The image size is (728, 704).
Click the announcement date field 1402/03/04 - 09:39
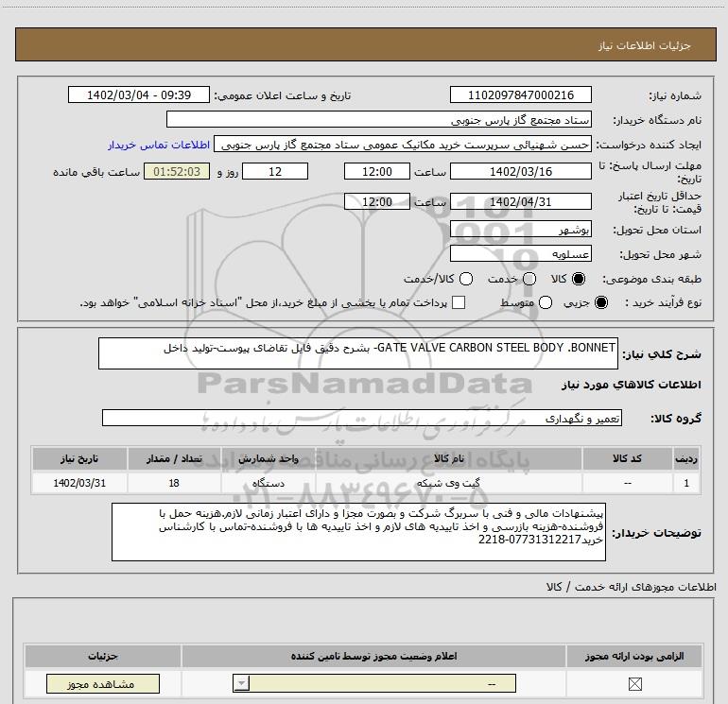pyautogui.click(x=139, y=94)
